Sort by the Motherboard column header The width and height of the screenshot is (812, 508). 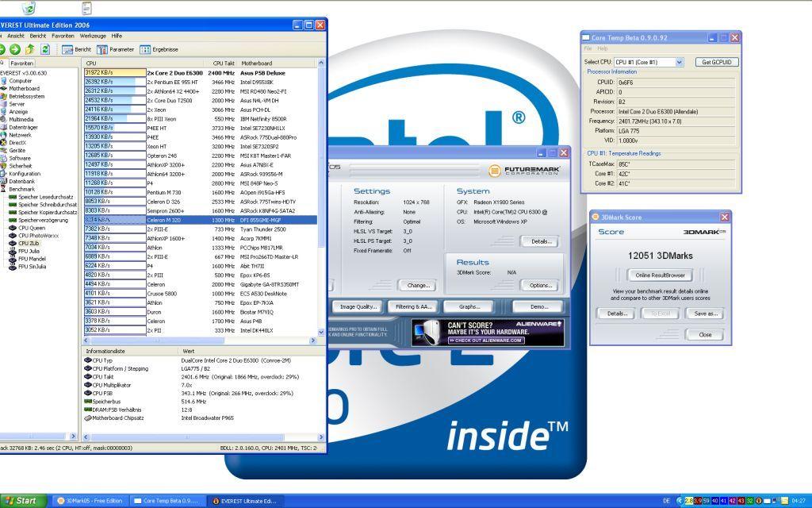point(277,63)
